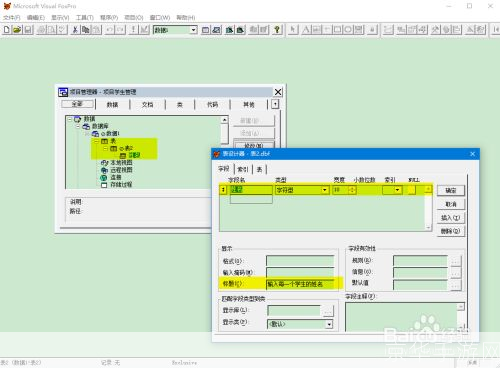Click the Project Manager tree scrollbar up arrow

click(x=225, y=120)
